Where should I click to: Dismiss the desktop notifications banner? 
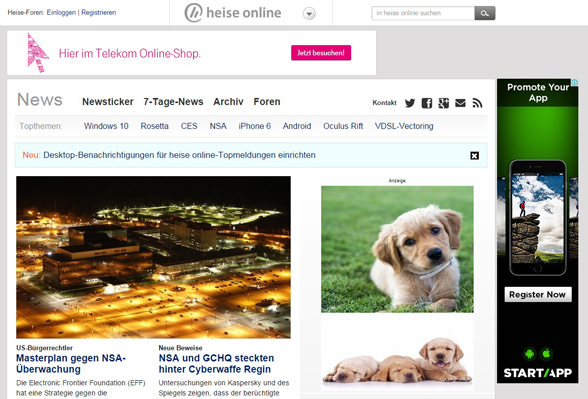pos(474,156)
